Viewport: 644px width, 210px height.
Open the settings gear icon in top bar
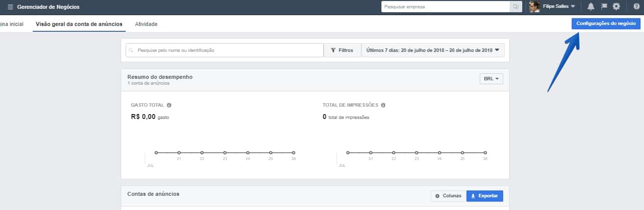tap(616, 7)
